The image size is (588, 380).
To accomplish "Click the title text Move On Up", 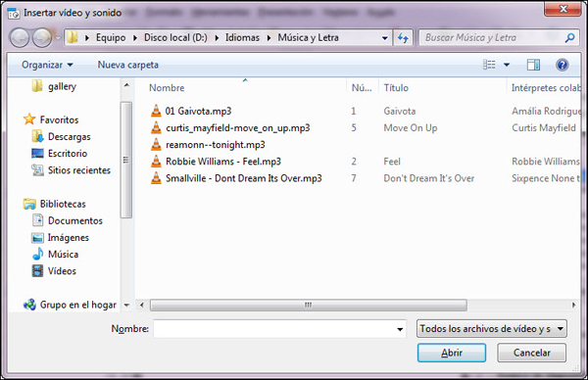I will pos(411,127).
